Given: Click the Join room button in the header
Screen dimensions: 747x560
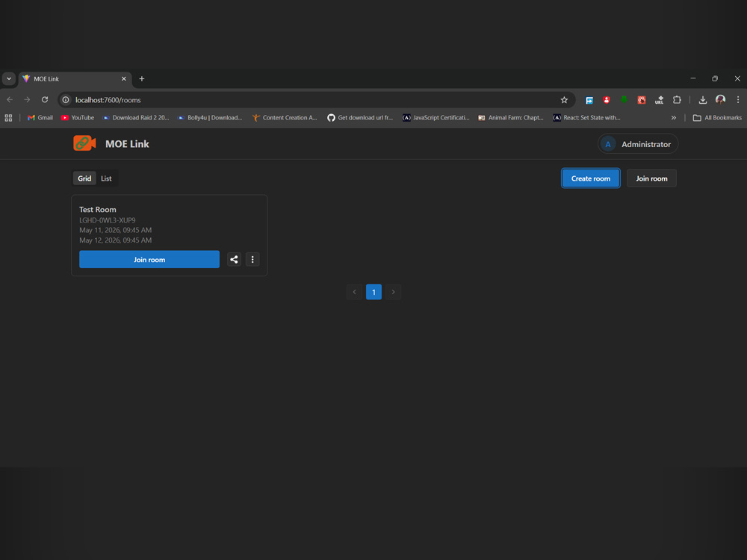Looking at the screenshot, I should [651, 178].
